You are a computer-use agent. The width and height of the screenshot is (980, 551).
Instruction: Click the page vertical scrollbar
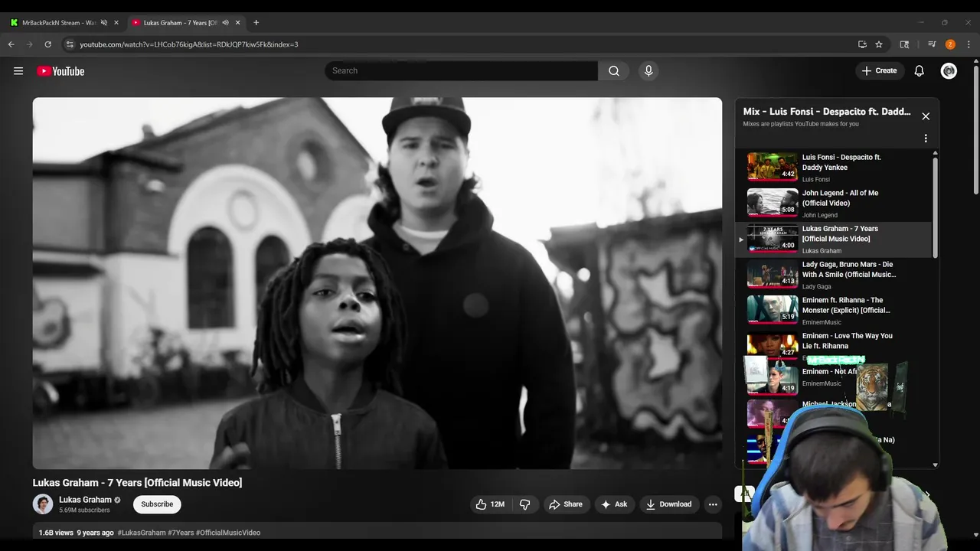[975, 129]
